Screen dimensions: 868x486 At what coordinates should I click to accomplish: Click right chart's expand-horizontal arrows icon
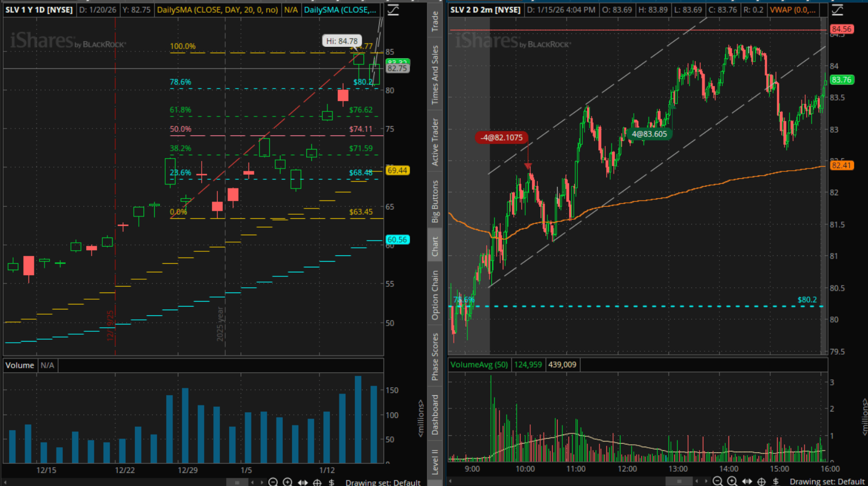point(747,481)
